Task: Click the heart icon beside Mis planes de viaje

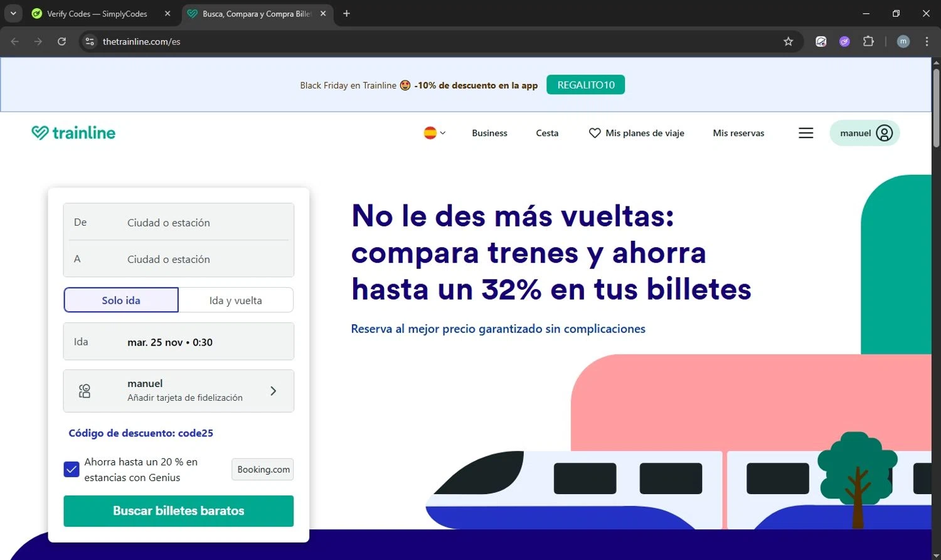Action: tap(595, 133)
